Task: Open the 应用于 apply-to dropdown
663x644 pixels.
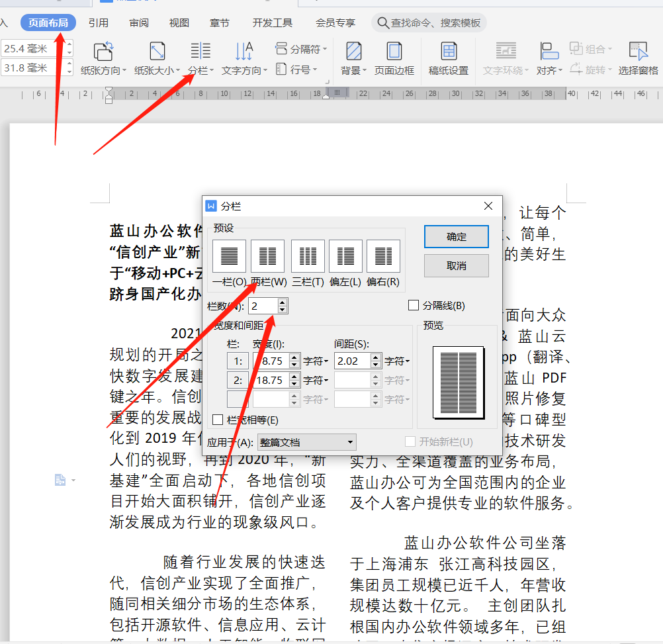Action: (x=306, y=442)
